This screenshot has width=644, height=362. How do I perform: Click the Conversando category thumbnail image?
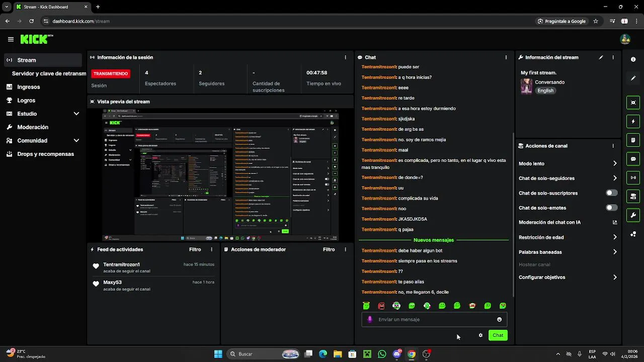(x=526, y=86)
